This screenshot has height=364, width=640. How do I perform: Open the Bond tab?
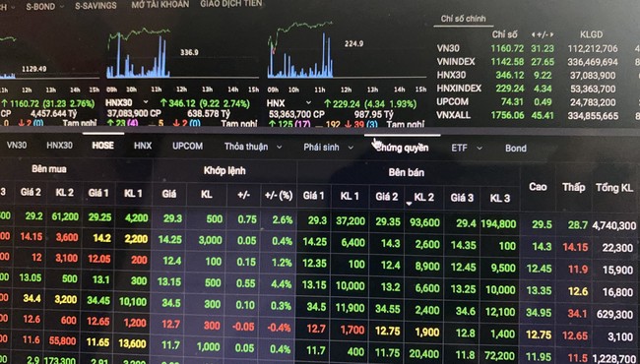coord(516,149)
